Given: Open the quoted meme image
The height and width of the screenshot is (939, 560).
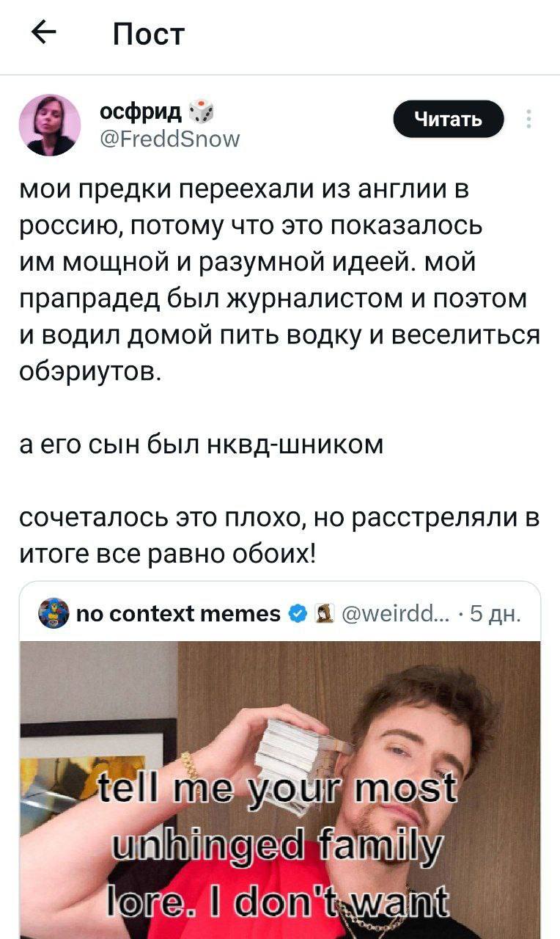Looking at the screenshot, I should [280, 789].
